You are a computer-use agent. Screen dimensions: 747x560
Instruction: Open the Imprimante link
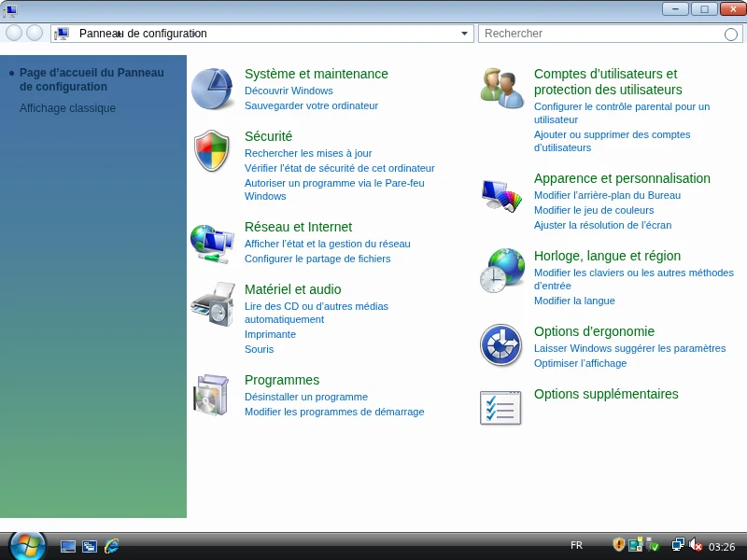click(270, 334)
